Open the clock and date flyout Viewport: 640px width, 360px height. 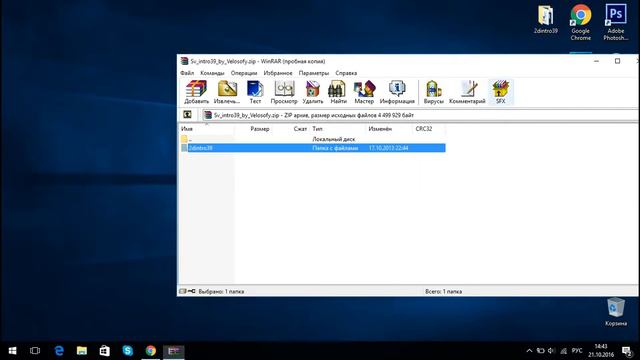[601, 351]
